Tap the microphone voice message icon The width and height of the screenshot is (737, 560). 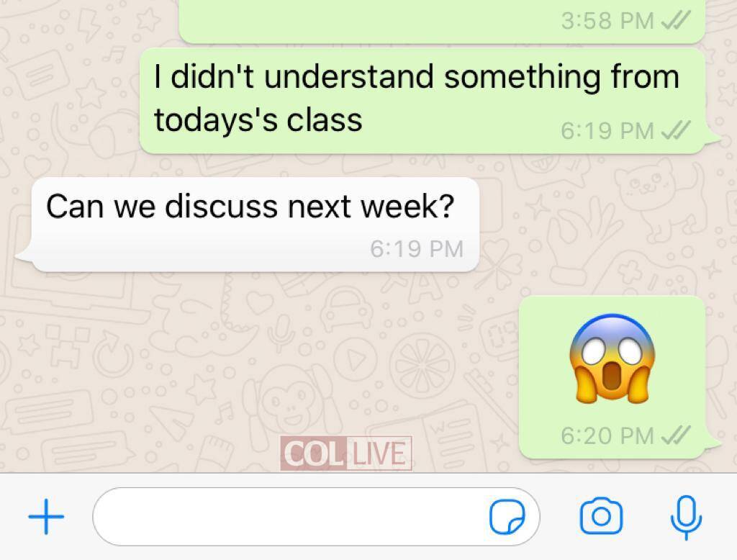coord(686,518)
